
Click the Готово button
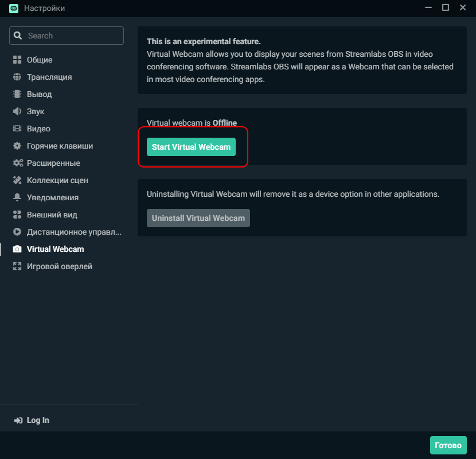tap(448, 445)
